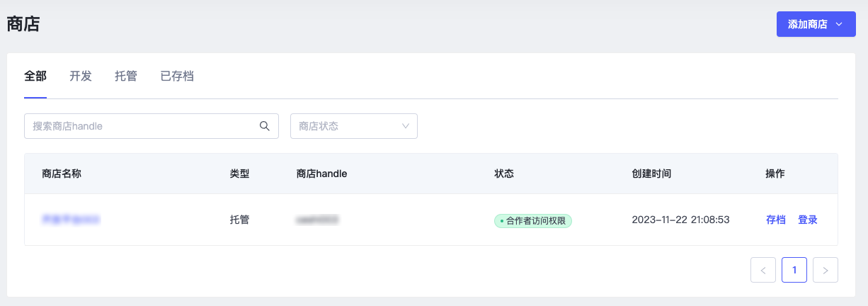The width and height of the screenshot is (868, 306).
Task: Open the 添加商店 dropdown button
Action: 816,24
